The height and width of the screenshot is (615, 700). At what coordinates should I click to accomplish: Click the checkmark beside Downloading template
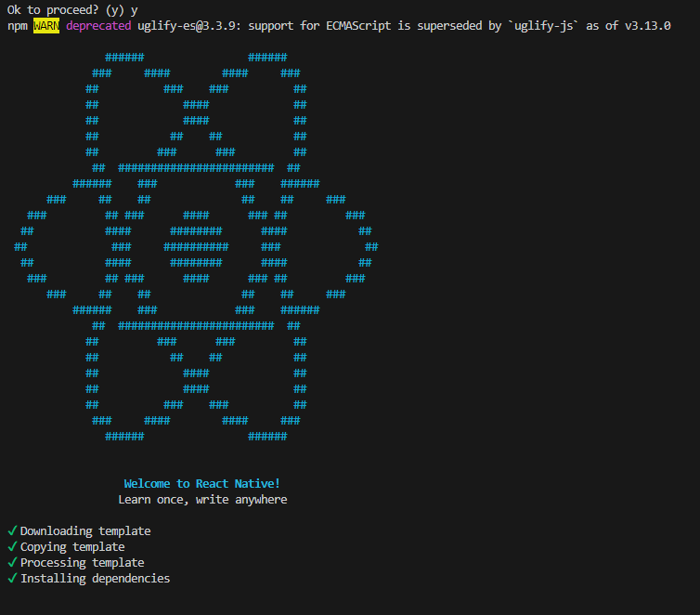12,530
